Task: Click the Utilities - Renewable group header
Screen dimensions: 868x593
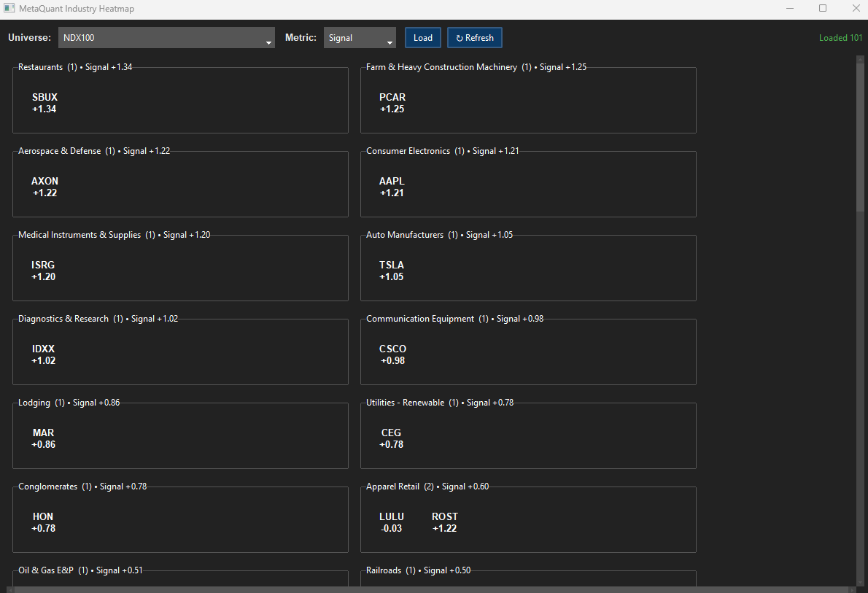Action: click(440, 403)
